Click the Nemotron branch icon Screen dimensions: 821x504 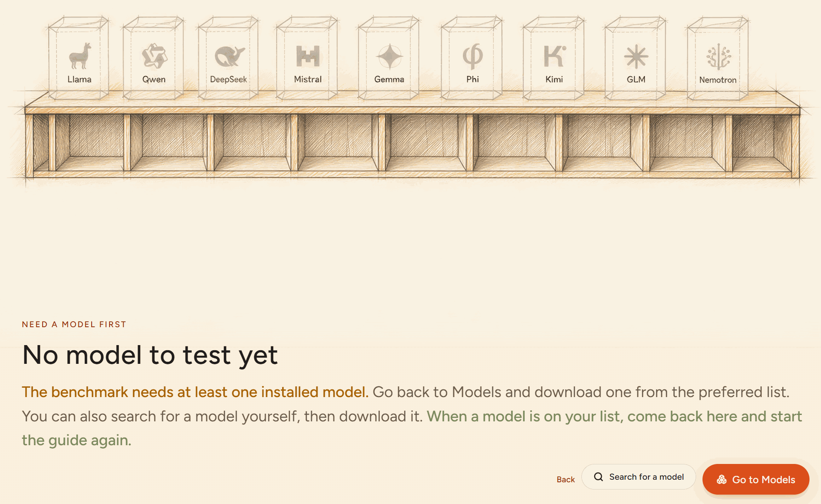pos(719,56)
